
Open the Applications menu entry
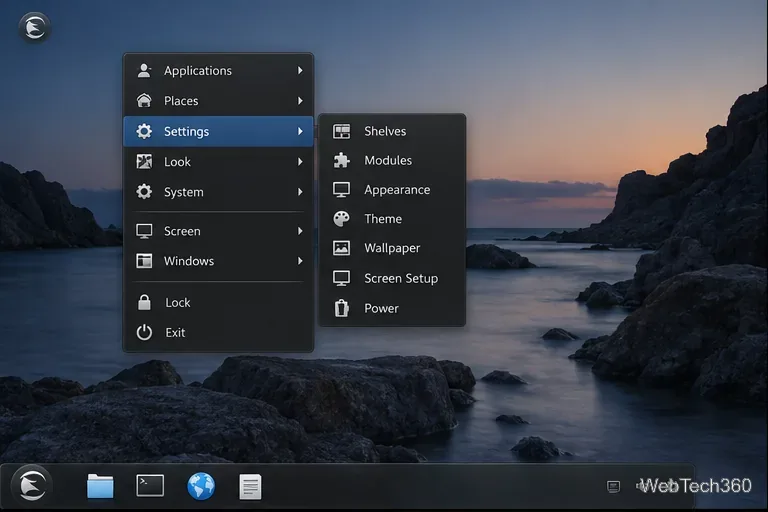218,71
